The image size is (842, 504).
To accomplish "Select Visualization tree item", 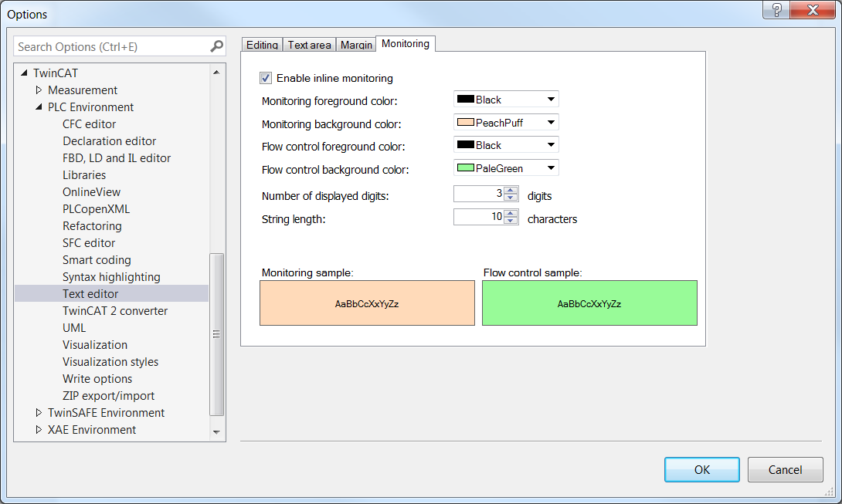I will pyautogui.click(x=95, y=344).
